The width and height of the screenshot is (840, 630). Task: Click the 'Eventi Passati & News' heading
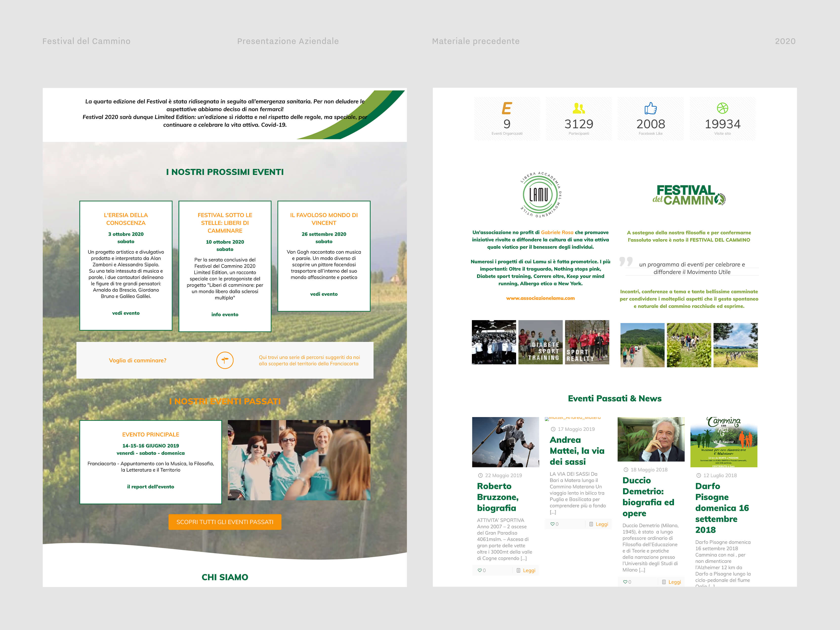(x=615, y=398)
